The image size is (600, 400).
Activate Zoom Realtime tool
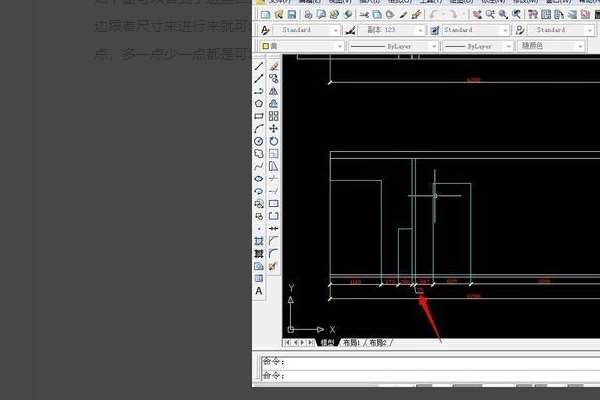click(490, 15)
